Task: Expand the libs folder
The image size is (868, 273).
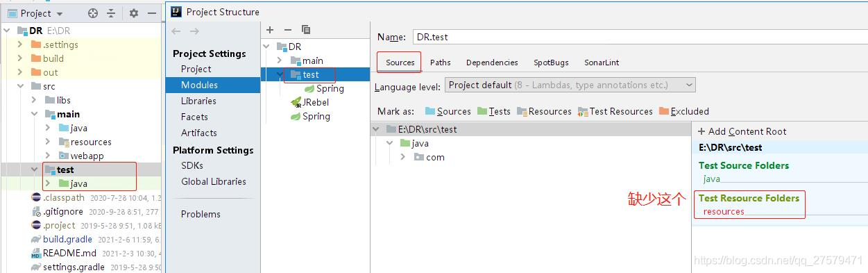Action: (34, 100)
